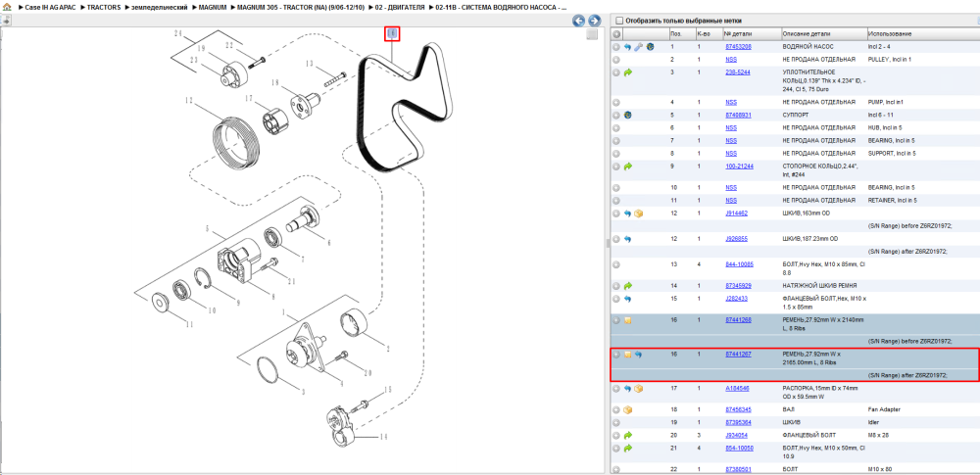Click green arrow for НАТЯЖНОЙ ШКИВ РЕМНЯ
Image resolution: width=980 pixels, height=475 pixels.
pyautogui.click(x=628, y=286)
